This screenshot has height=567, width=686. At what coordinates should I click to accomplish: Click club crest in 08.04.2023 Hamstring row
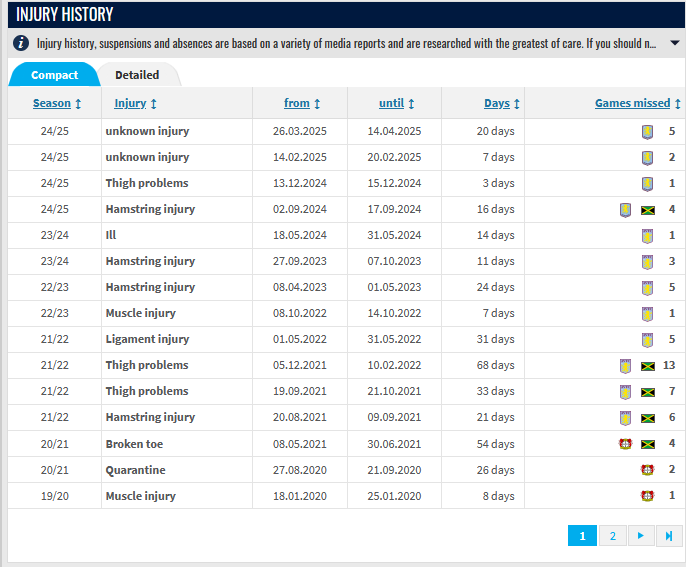point(648,287)
